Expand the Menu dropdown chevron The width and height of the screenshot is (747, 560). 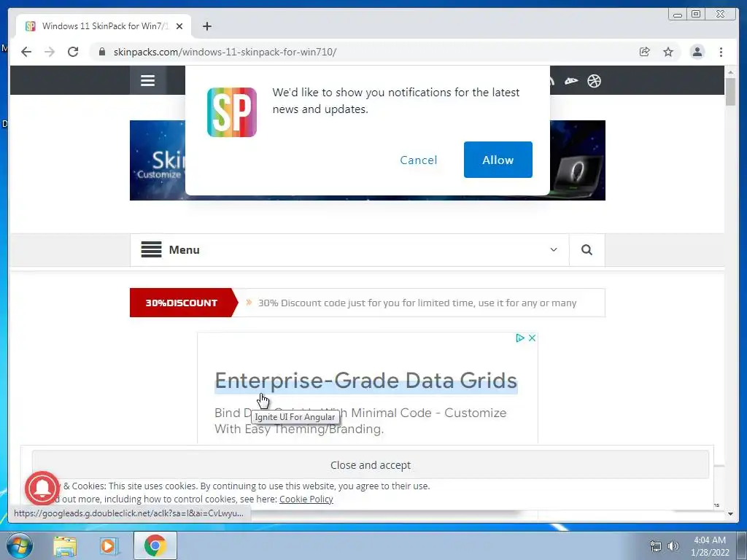click(554, 249)
